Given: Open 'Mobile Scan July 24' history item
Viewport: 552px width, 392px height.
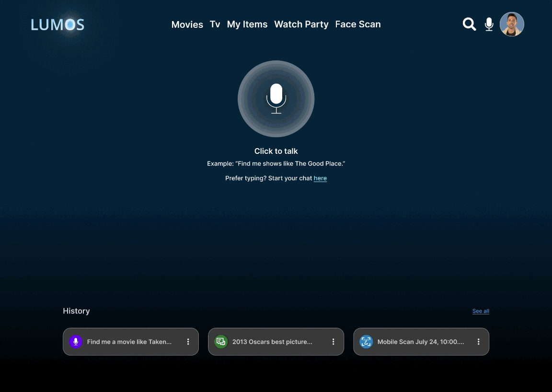Looking at the screenshot, I should pos(421,342).
